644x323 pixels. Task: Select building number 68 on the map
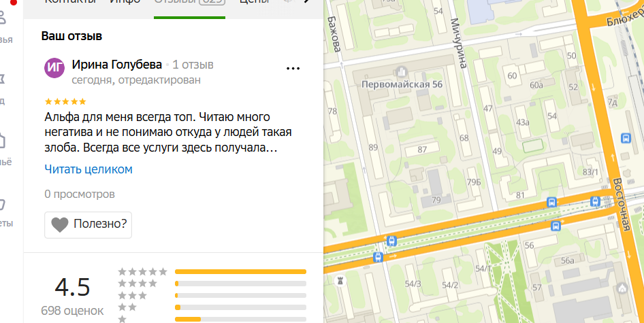[464, 138]
